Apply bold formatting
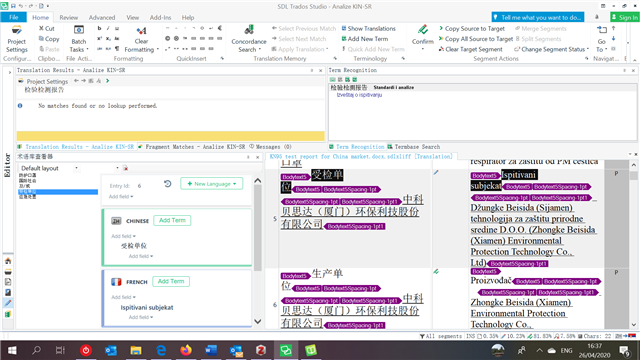Viewport: 640px width, 360px height. [x=99, y=28]
